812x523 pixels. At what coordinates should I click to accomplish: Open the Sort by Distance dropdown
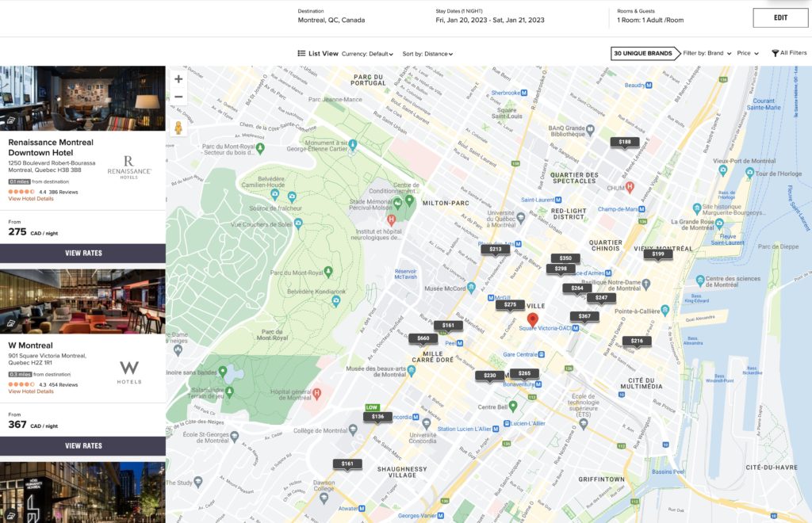coord(427,54)
